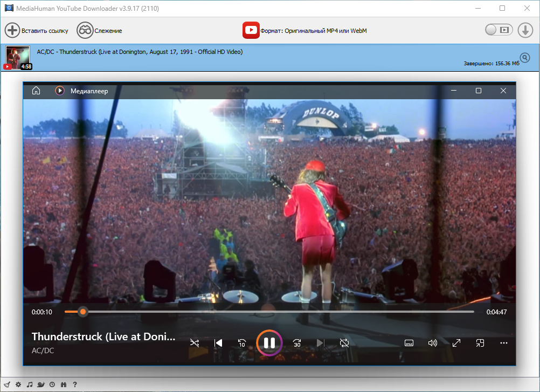Open settings via gear icon in status bar

[18, 384]
